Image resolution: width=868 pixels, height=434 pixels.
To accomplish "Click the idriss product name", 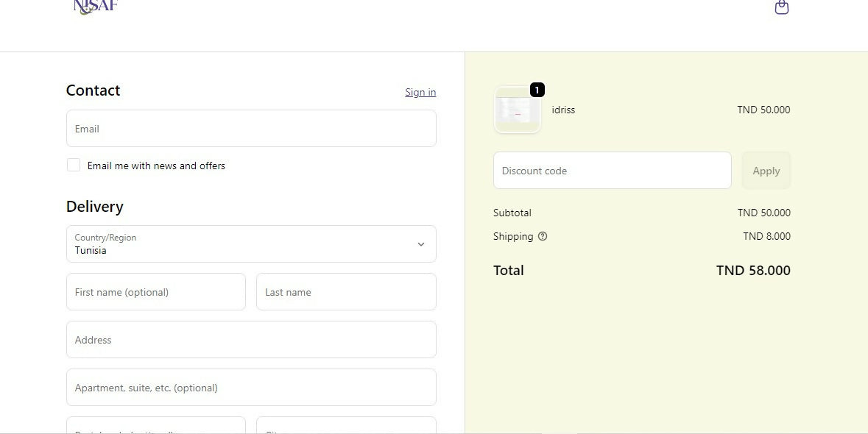I will click(563, 110).
